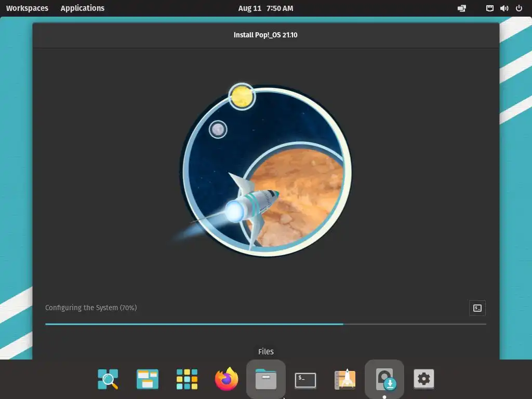532x399 pixels.
Task: Launch the Terminal from the dock
Action: [305, 380]
